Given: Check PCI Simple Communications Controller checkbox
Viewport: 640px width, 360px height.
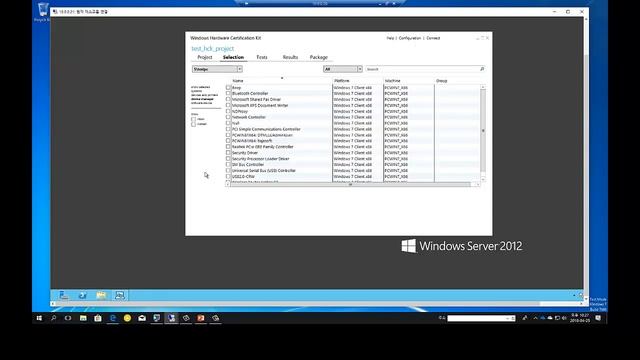Looking at the screenshot, I should [228, 129].
